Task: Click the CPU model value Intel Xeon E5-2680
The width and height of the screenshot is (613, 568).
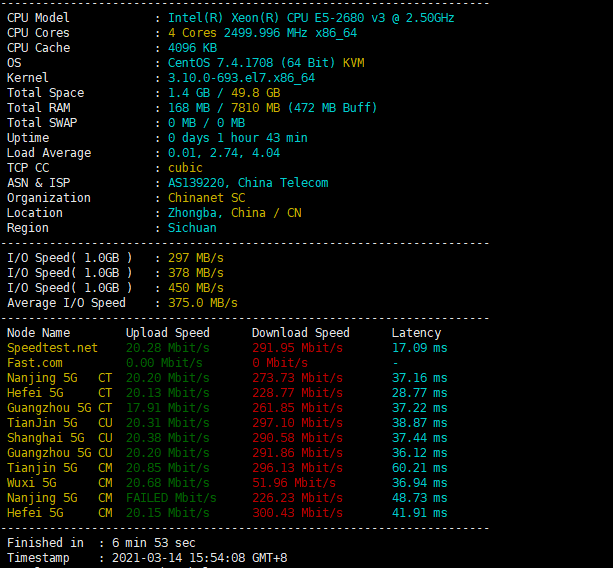Action: click(311, 18)
